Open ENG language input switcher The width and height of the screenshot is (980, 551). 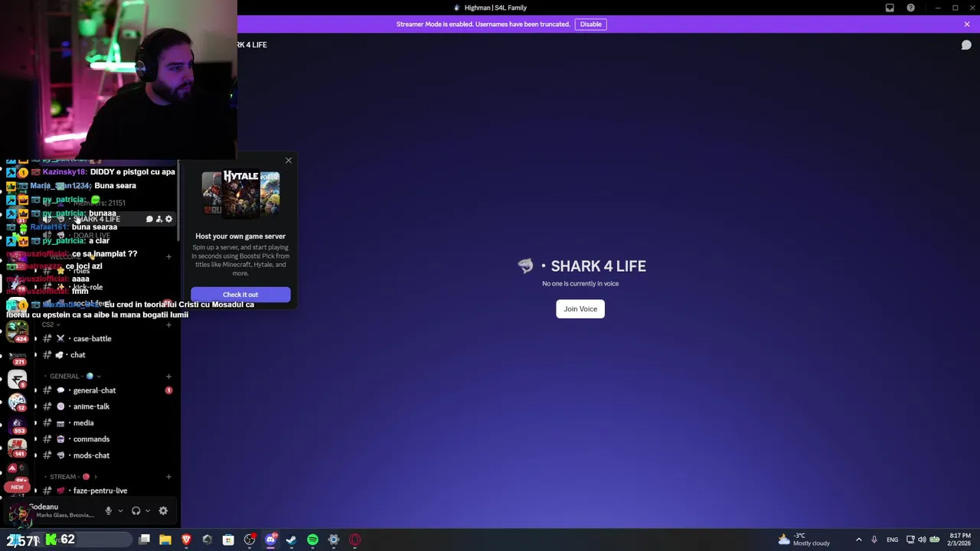pos(892,540)
